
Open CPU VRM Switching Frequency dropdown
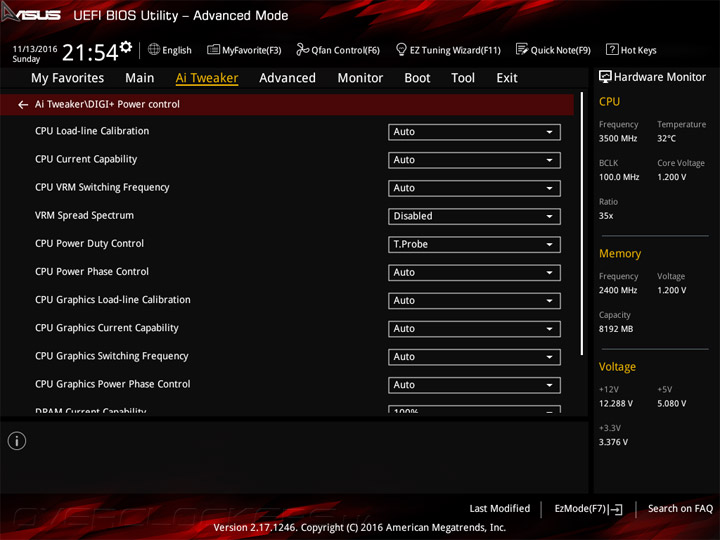(x=474, y=188)
